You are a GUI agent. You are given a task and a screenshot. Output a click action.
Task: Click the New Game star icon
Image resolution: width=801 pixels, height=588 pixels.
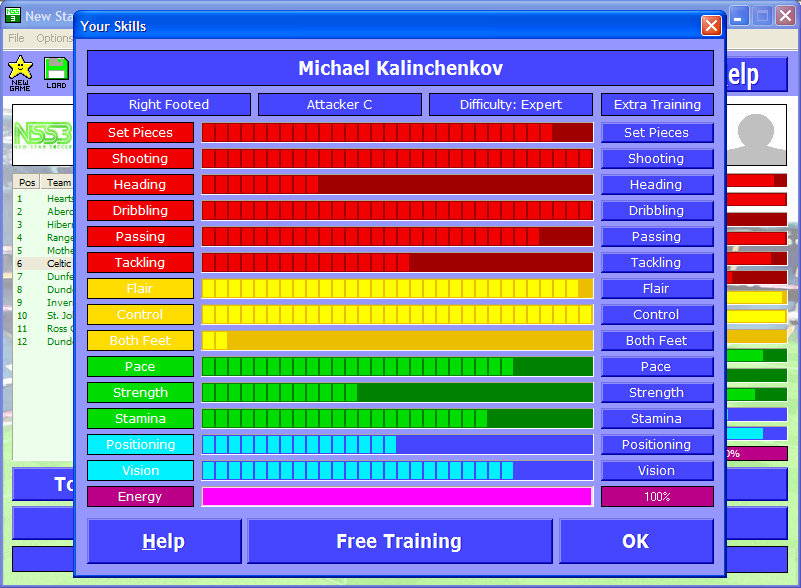coord(19,72)
